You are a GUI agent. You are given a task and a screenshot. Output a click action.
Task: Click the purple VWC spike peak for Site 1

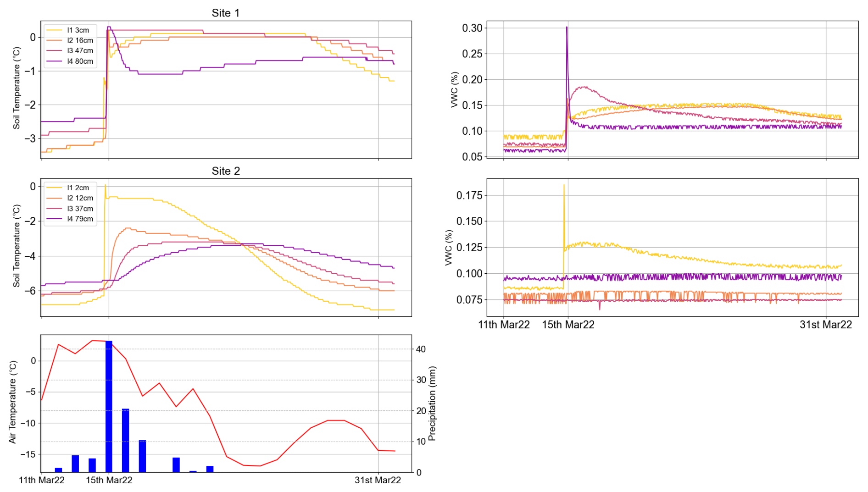(567, 28)
